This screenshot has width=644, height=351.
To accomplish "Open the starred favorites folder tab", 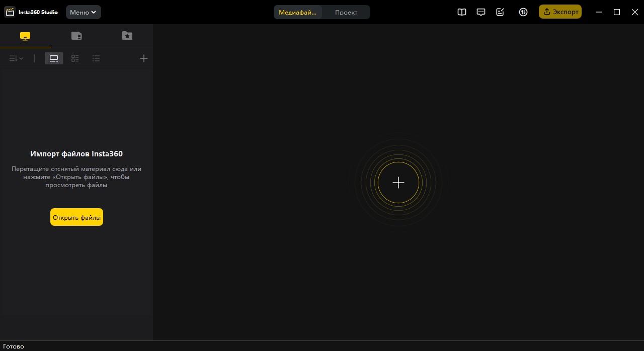I will 127,36.
